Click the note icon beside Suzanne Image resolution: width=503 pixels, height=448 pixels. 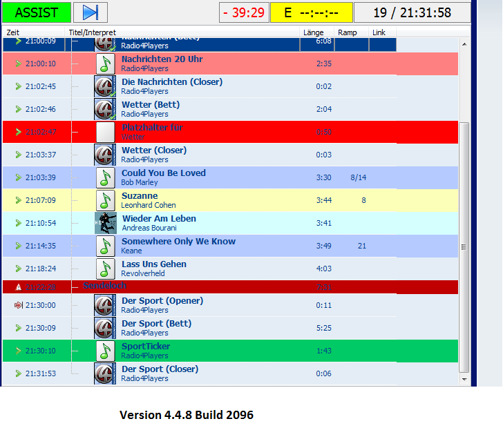[105, 200]
